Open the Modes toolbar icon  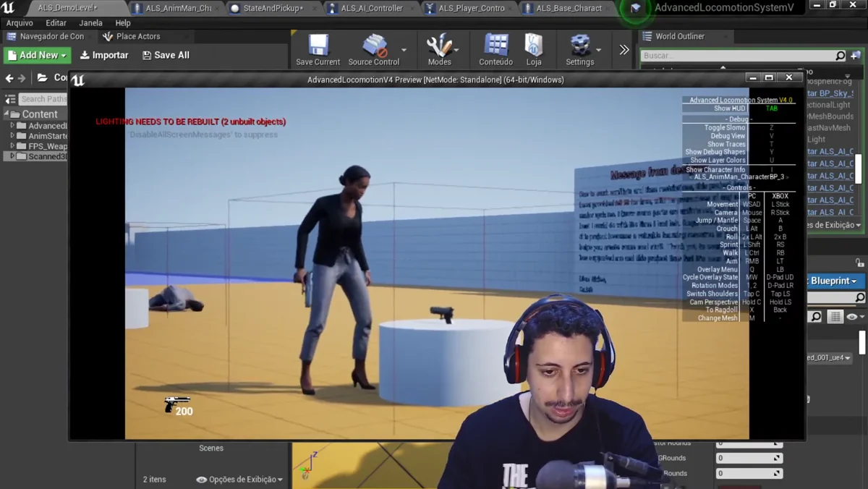439,49
